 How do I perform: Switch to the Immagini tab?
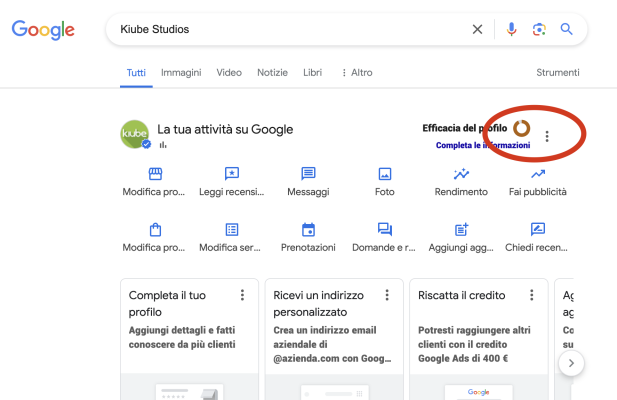point(181,72)
